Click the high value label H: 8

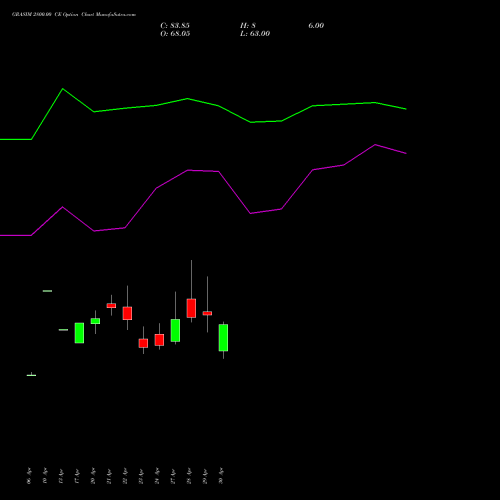pos(248,26)
